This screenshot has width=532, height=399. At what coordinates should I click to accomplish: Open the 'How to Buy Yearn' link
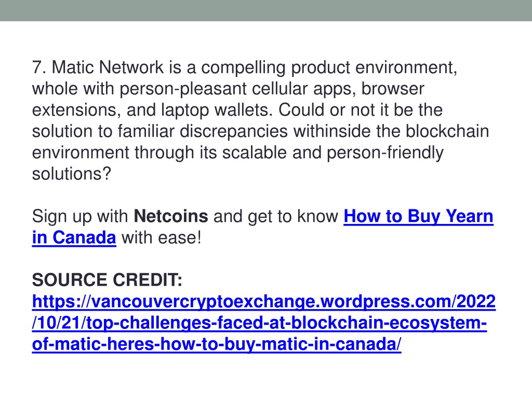(418, 217)
